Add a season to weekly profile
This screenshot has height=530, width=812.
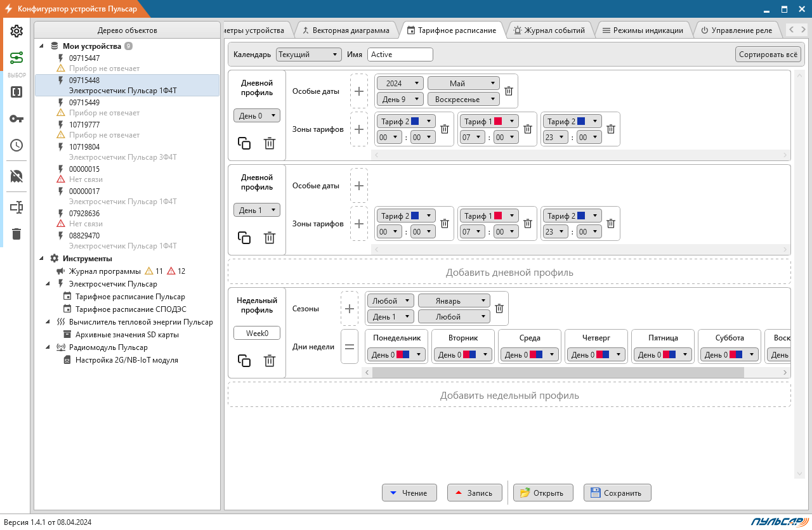point(350,309)
